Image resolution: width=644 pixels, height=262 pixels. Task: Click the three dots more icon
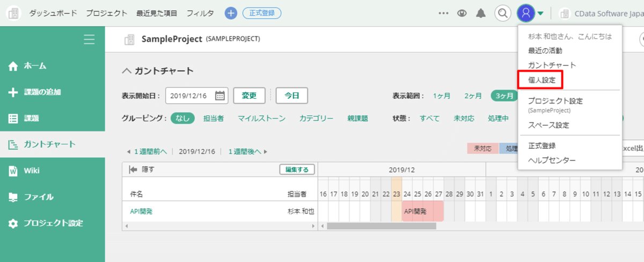pos(443,13)
